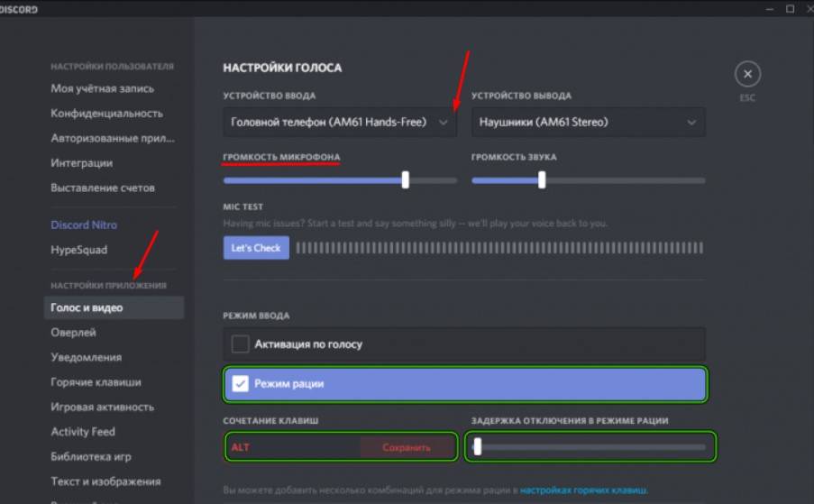Open the настройках горячих клавиш link
Image resolution: width=814 pixels, height=504 pixels.
point(583,490)
